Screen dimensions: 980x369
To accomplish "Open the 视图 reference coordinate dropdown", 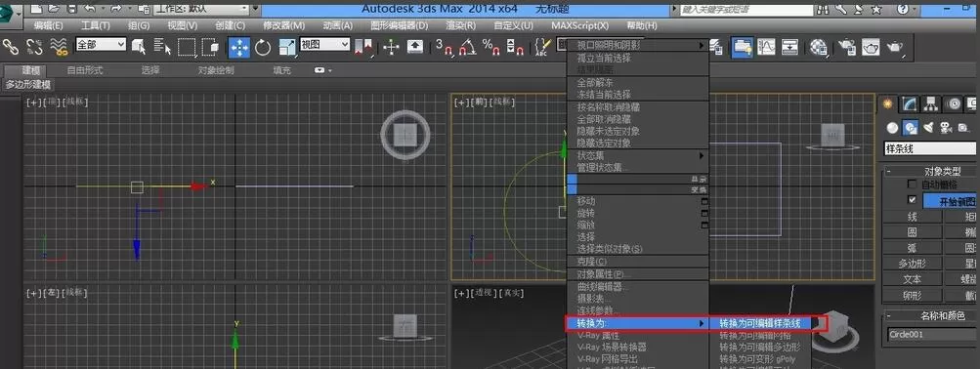I will (324, 44).
